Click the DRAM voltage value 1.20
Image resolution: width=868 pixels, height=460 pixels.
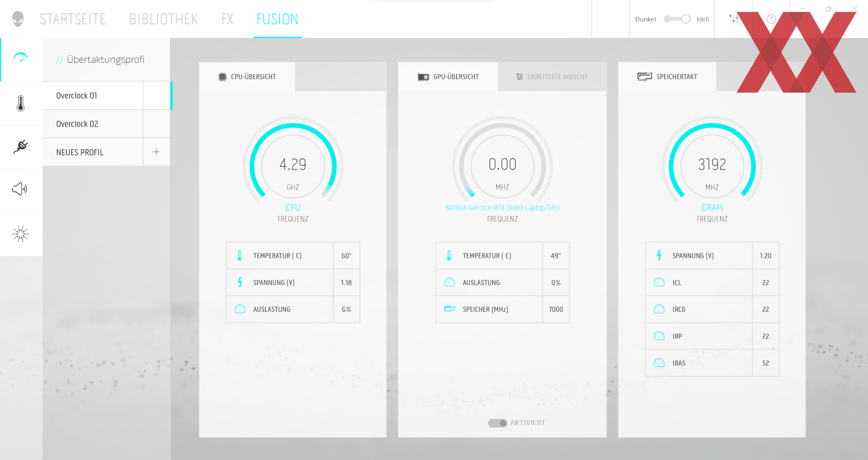pyautogui.click(x=765, y=256)
